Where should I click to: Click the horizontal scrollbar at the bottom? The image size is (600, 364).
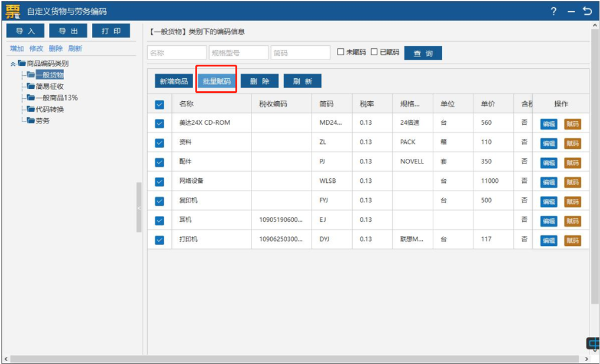[x=294, y=359]
